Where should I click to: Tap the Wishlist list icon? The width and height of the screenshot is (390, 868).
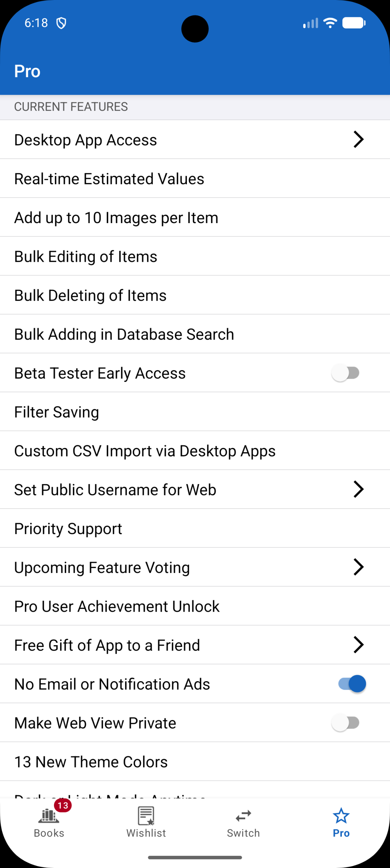(146, 816)
